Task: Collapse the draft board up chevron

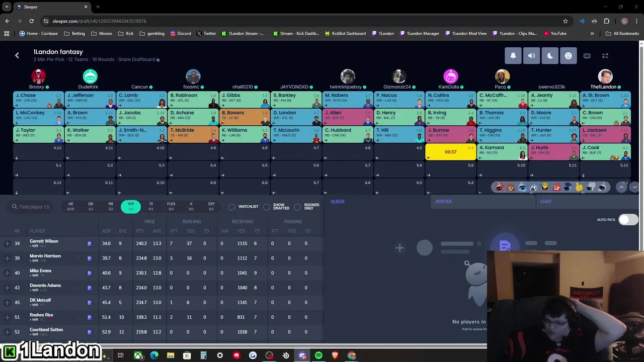Action: click(621, 187)
